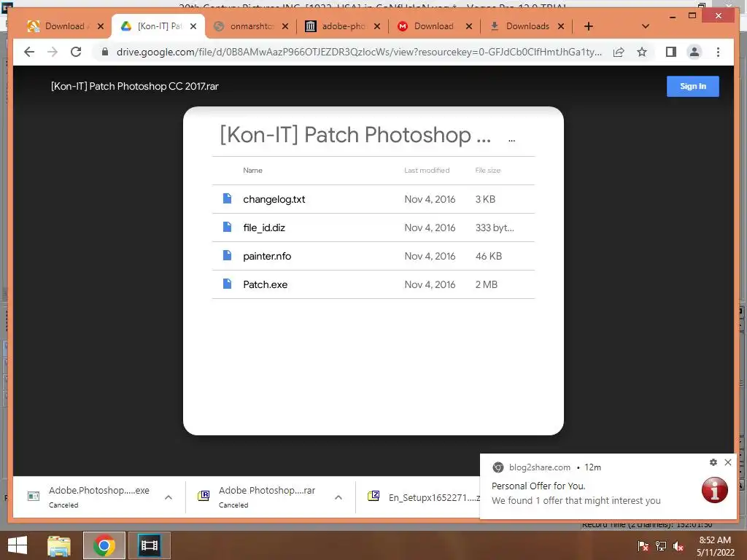Close the [Kon-IT] Drive tab

coord(193,26)
